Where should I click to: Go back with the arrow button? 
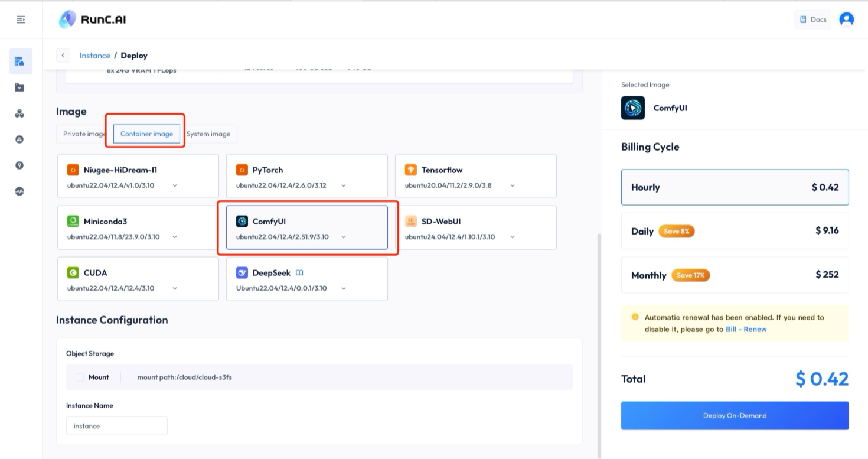click(x=63, y=56)
